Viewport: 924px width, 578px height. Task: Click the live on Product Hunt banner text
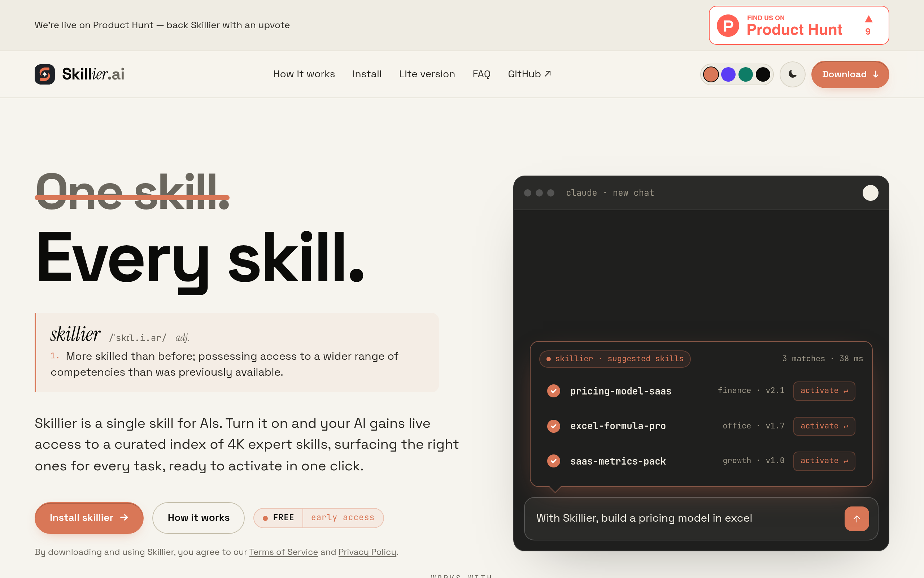[162, 25]
